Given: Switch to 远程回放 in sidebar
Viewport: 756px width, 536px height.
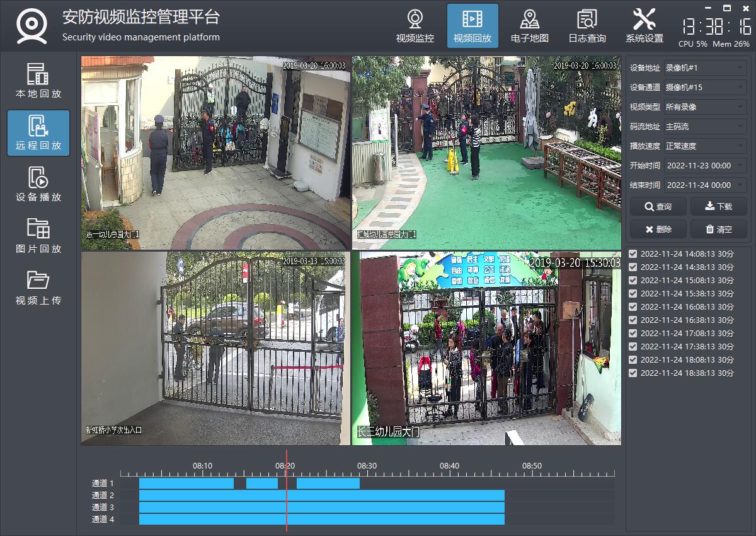Looking at the screenshot, I should 38,132.
